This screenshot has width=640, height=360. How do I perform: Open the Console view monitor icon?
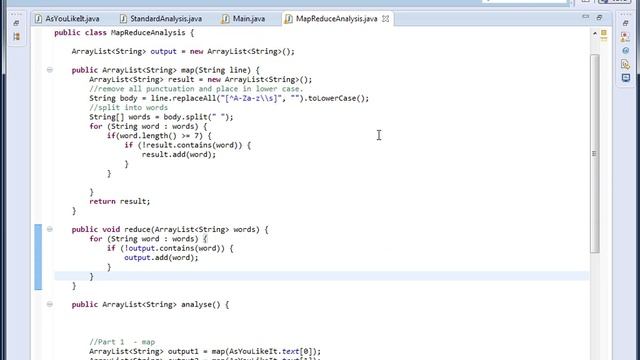pyautogui.click(x=626, y=78)
